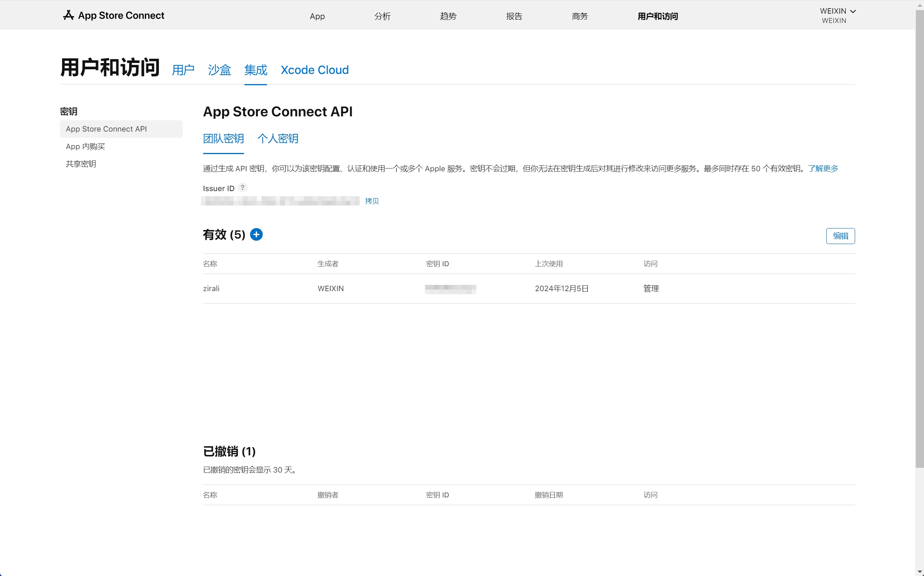
Task: Open the 分析 menu item
Action: (383, 16)
